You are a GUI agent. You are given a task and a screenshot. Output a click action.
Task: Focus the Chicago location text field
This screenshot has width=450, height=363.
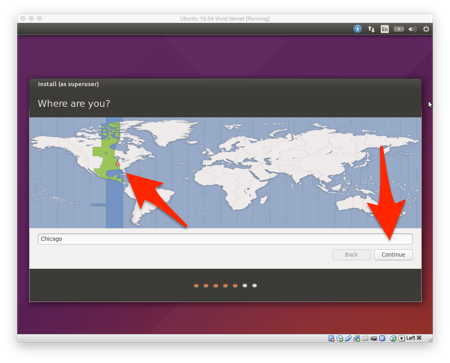point(225,239)
